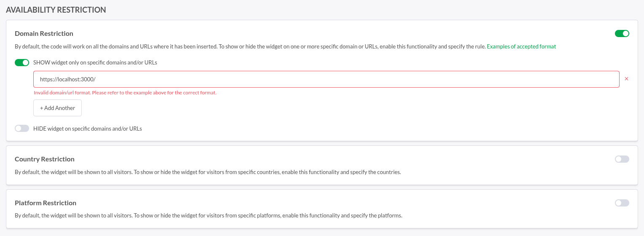Remove the localhost URL with red X icon
Viewport: 644px width, 236px height.
[x=626, y=79]
